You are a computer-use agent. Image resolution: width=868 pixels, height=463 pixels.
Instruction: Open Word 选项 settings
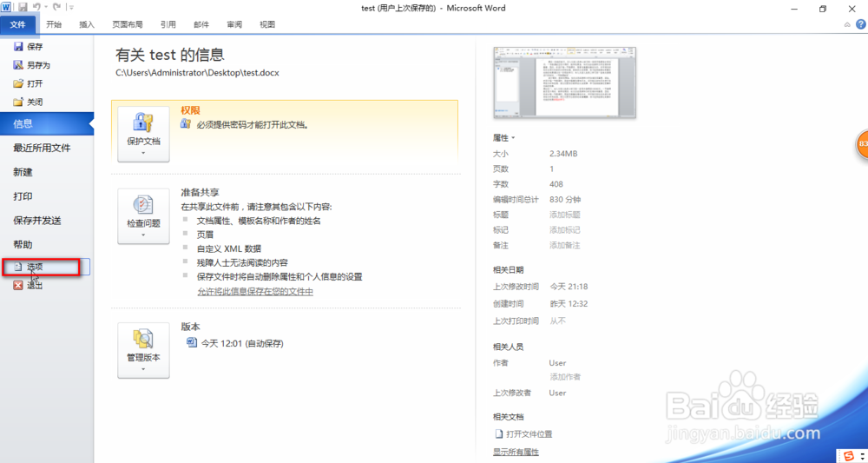pos(45,267)
